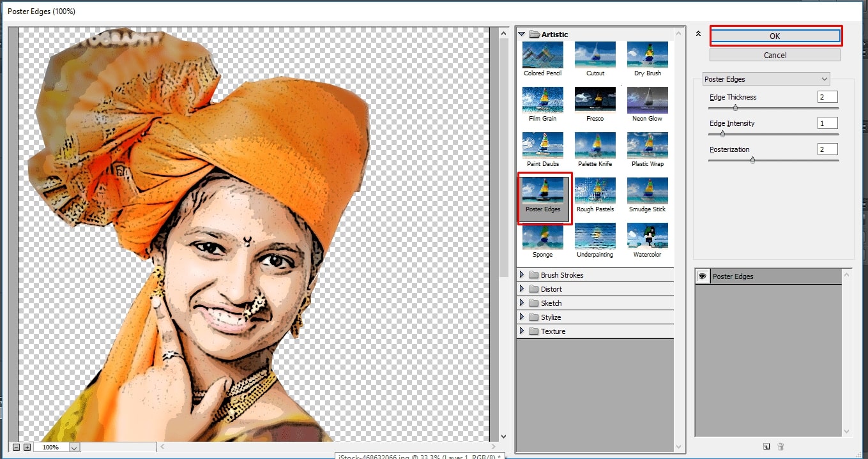Image resolution: width=868 pixels, height=459 pixels.
Task: Adjust the Edge Intensity slider
Action: point(722,134)
